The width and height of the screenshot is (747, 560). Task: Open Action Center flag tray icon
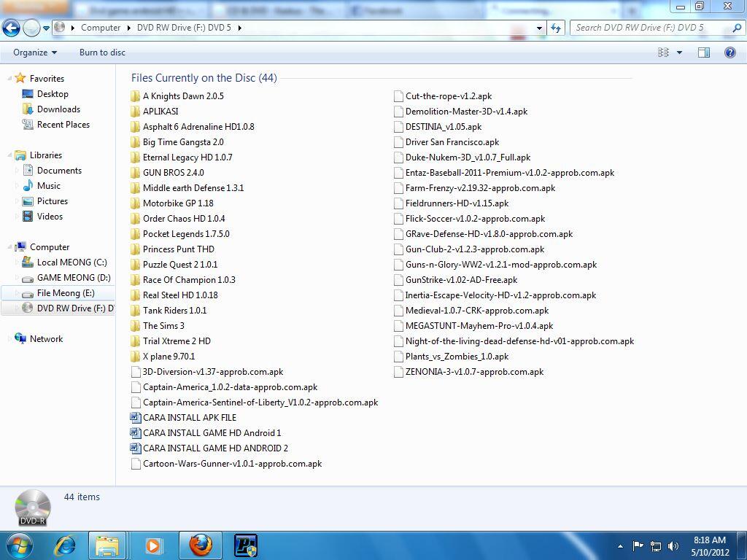[x=638, y=546]
